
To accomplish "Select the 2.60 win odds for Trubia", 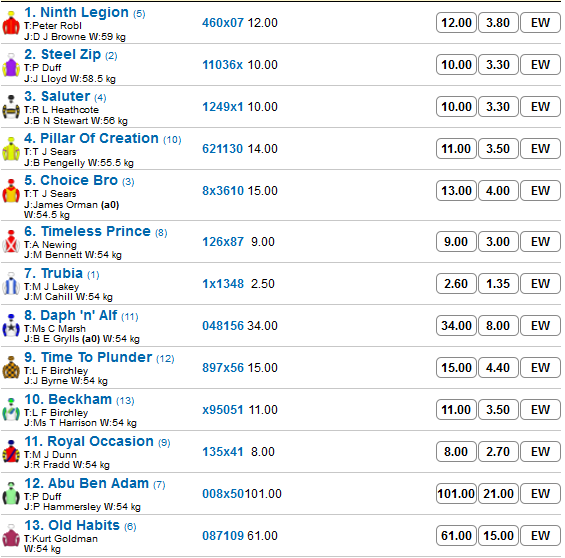I will tap(456, 284).
